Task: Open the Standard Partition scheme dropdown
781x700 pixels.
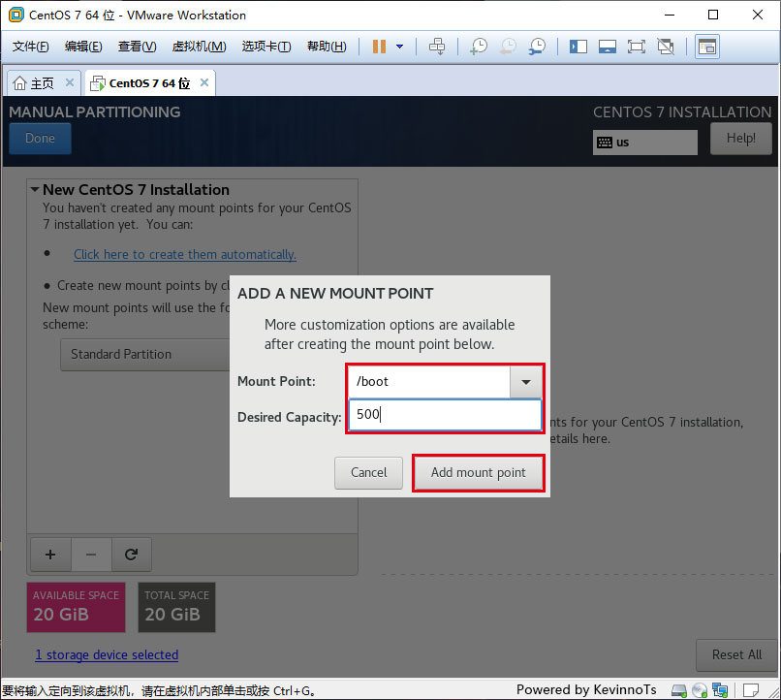Action: point(145,354)
